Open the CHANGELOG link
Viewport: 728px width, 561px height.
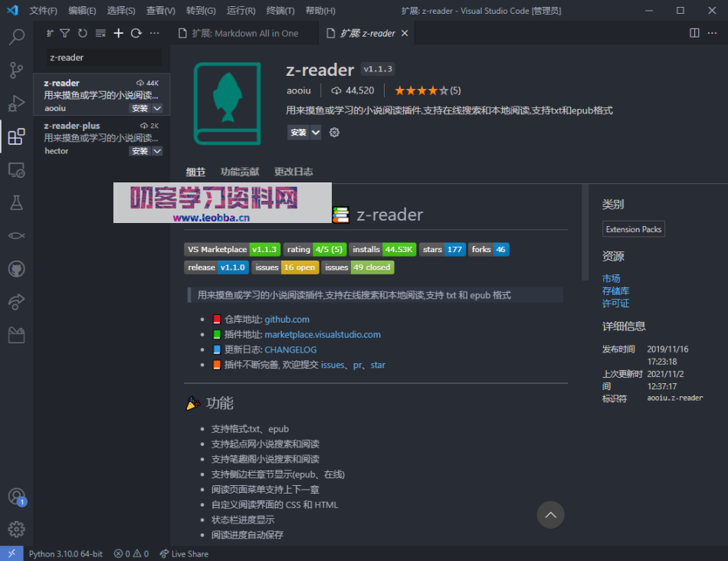pyautogui.click(x=290, y=349)
